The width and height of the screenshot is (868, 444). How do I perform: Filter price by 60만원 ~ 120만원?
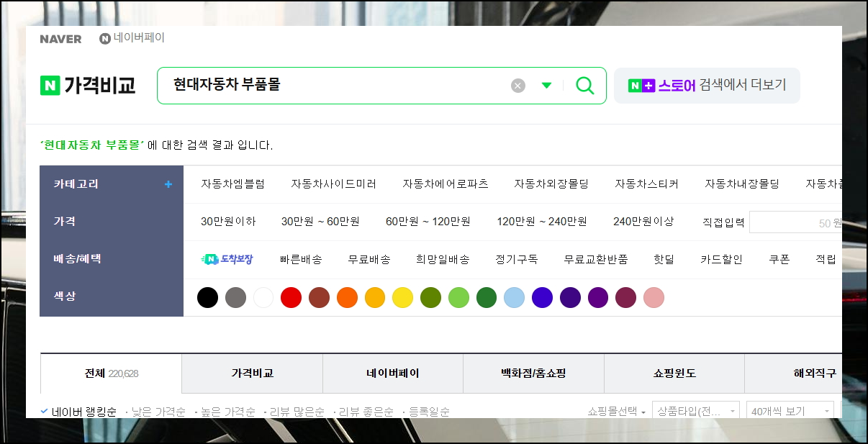coord(428,222)
